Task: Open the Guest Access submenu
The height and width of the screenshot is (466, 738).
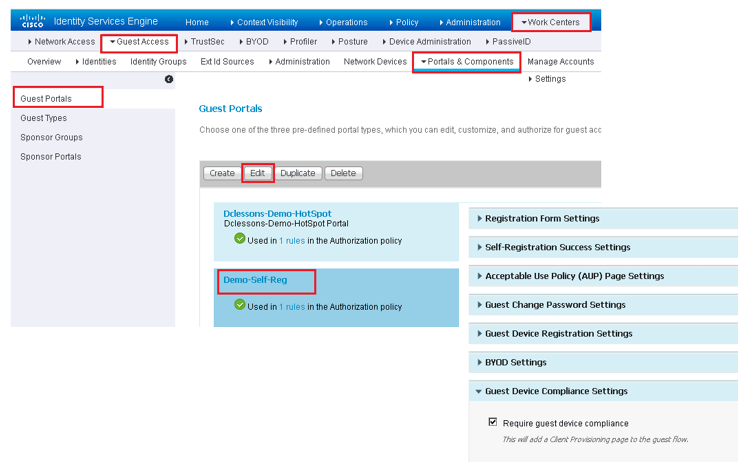Action: click(140, 42)
